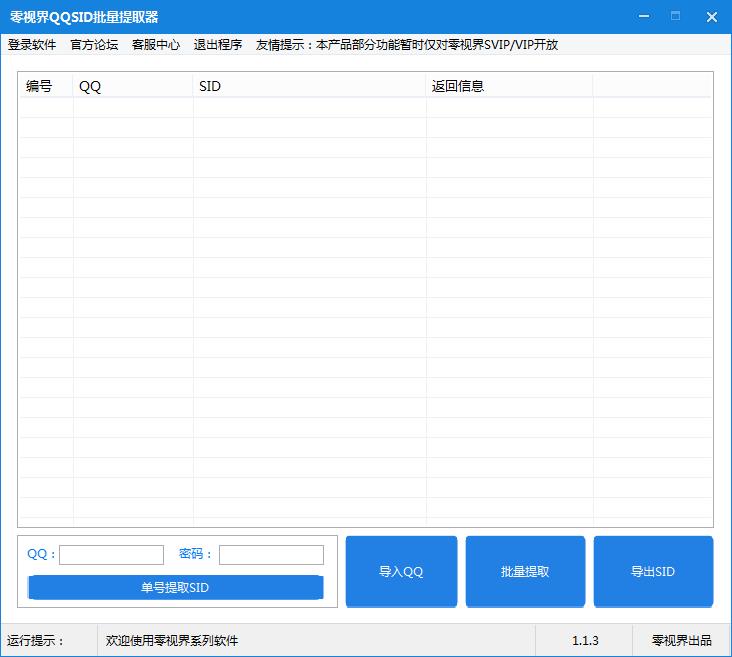
Task: Sort by the QQ column header
Action: pos(132,86)
